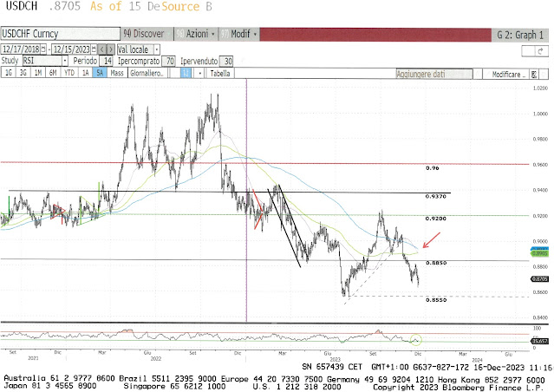
Task: Click the Ipercomprato value field 70
Action: (168, 61)
